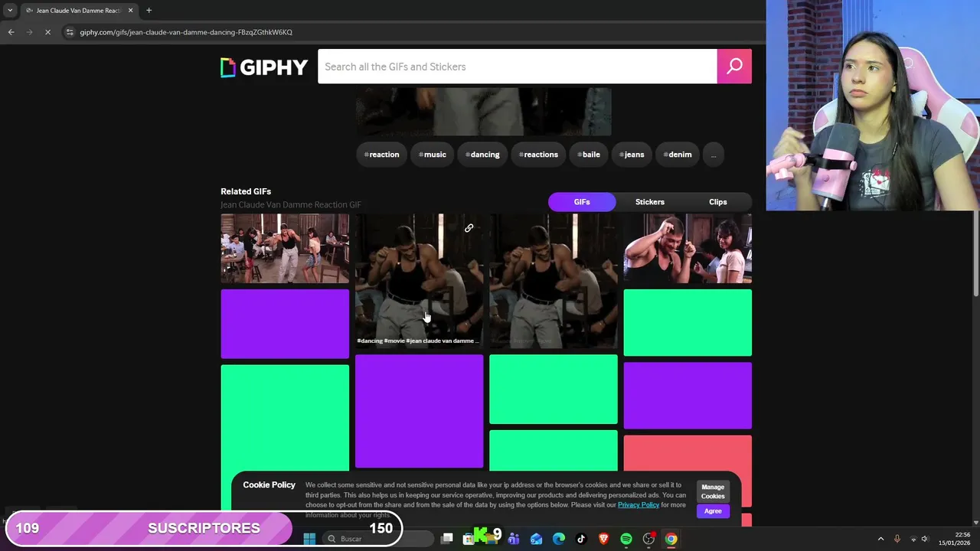Screen dimensions: 980x551
Task: Click the copy link icon on hovered GIF
Action: point(469,228)
